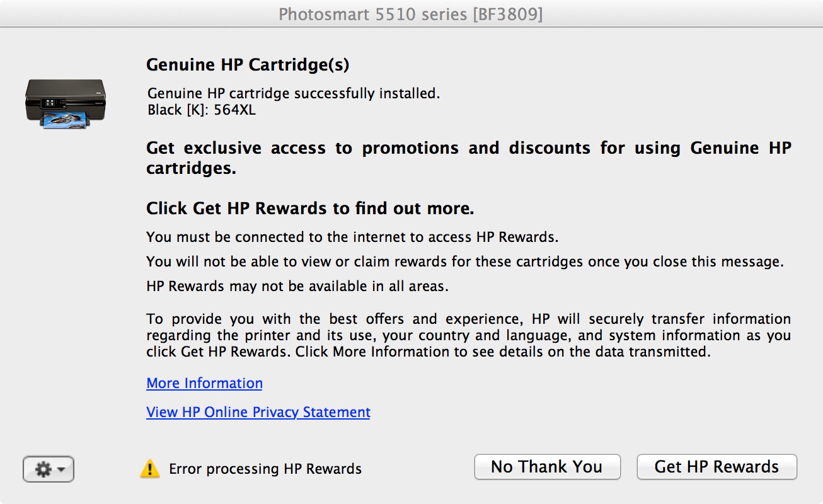
Task: Select the Error processing HP Rewards status message
Action: pyautogui.click(x=265, y=469)
